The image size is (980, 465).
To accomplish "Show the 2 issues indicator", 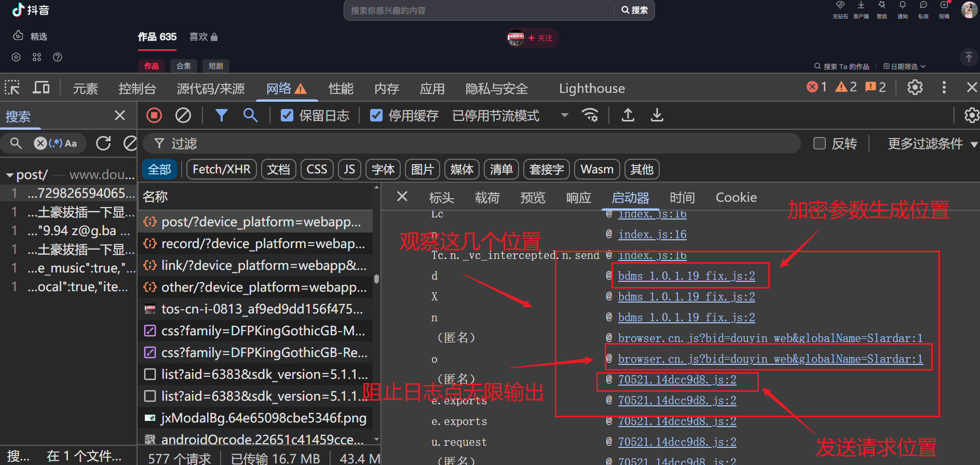I will 876,87.
